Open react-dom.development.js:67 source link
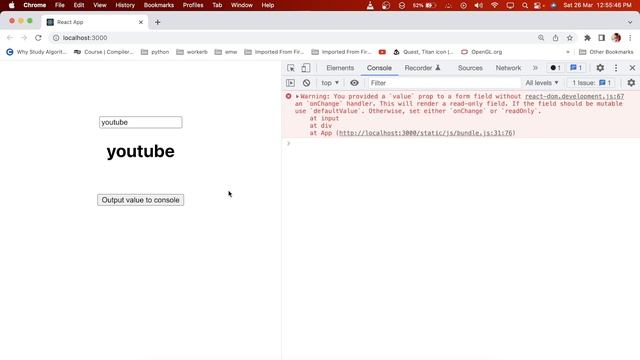Image resolution: width=640 pixels, height=360 pixels. pyautogui.click(x=574, y=96)
